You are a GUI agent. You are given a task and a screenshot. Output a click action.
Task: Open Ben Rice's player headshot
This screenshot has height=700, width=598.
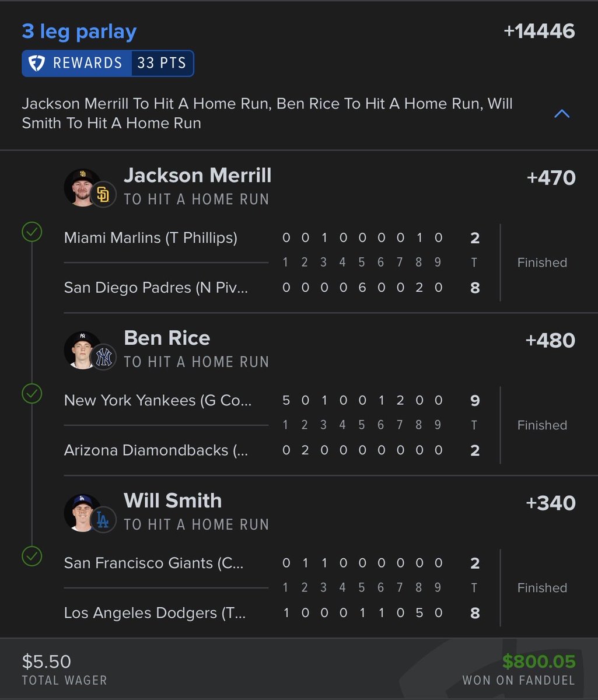(x=81, y=350)
